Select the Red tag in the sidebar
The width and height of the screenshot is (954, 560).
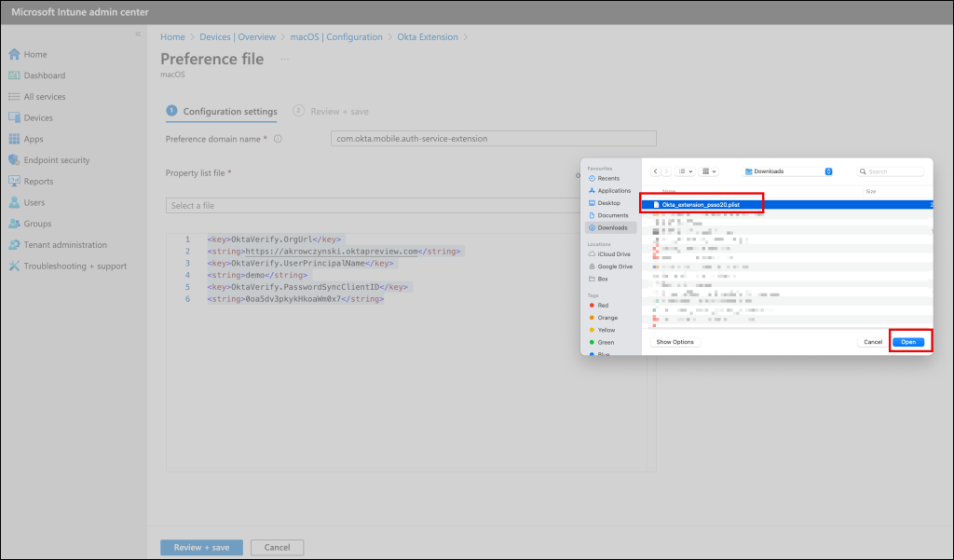click(603, 306)
